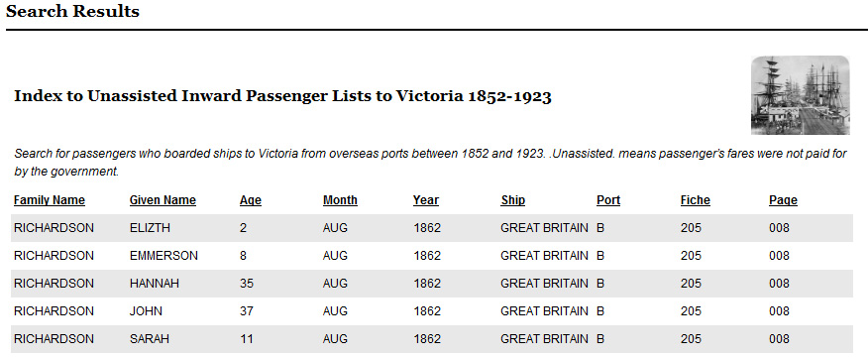Select the ELIZTH given name cell

tap(150, 228)
